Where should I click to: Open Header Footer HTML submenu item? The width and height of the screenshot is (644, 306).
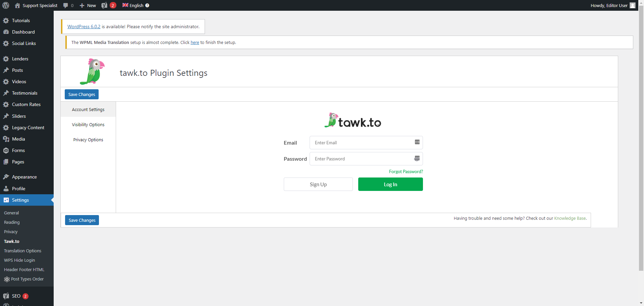(24, 269)
